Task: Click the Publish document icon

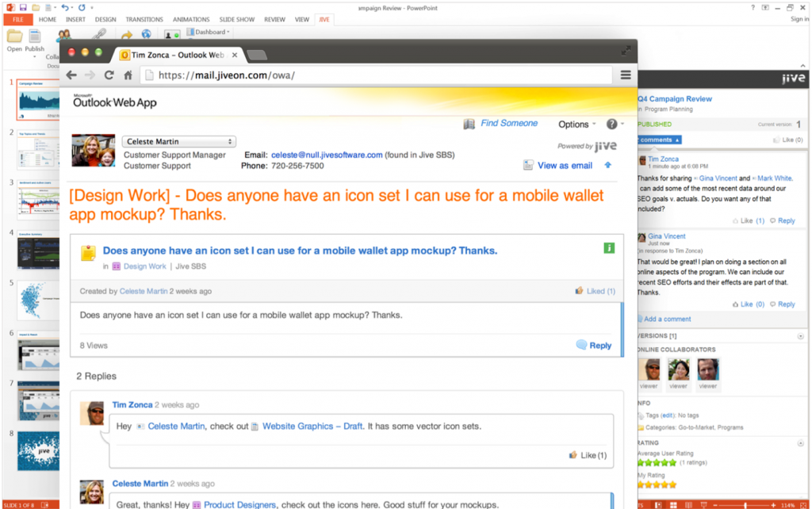Action: coord(35,36)
